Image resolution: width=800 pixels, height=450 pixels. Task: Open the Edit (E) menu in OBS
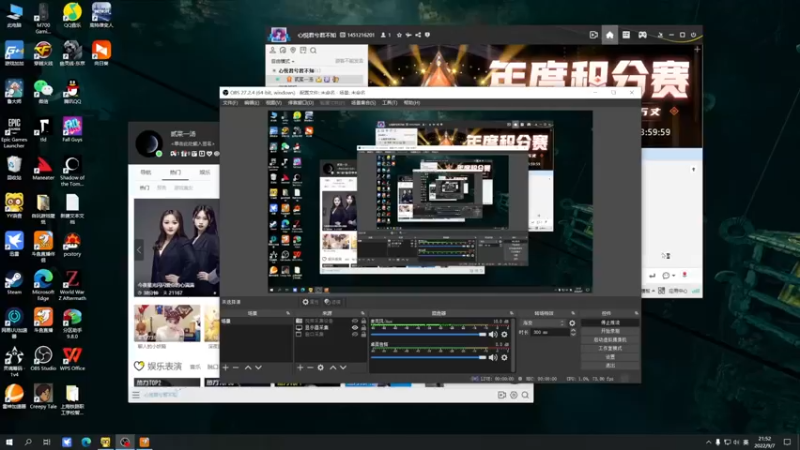(x=252, y=103)
